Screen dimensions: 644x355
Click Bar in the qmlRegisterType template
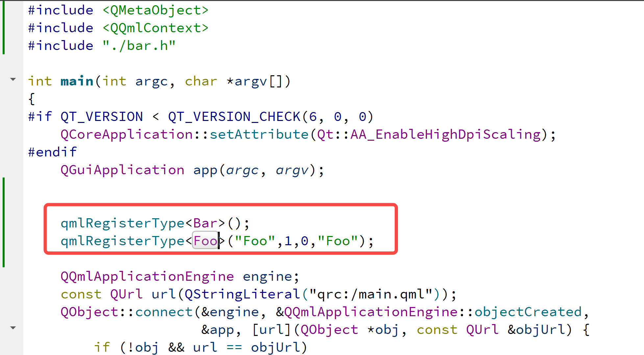tap(205, 223)
